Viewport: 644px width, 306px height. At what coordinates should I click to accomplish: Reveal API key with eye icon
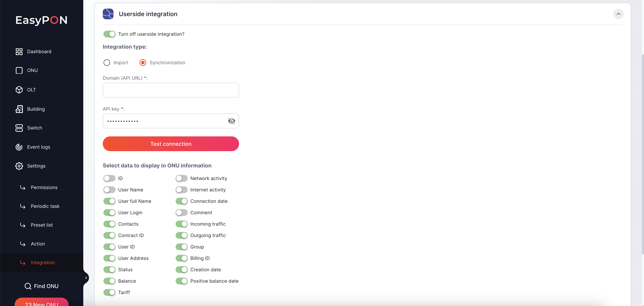[x=232, y=121]
